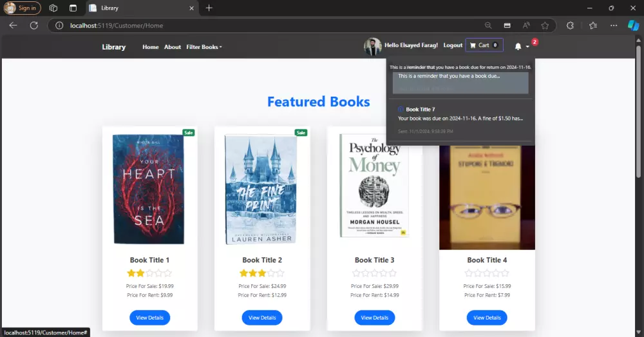Click the zoom out magnifier icon in address bar
Viewport: 644px width, 337px height.
tap(488, 25)
